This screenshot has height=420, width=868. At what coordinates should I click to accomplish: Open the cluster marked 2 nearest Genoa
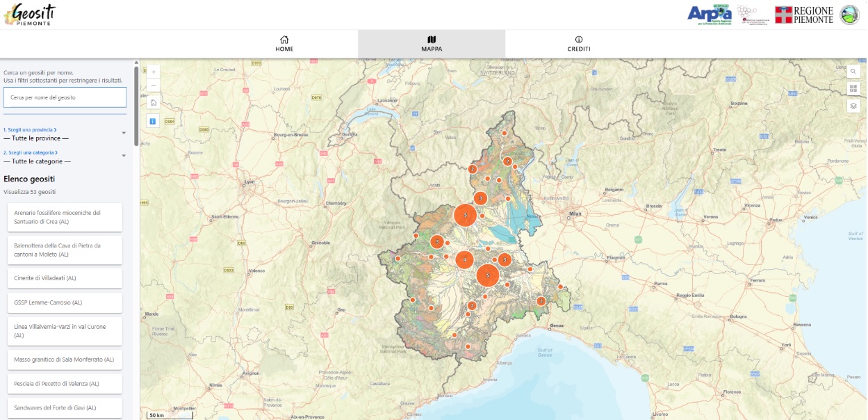pos(541,301)
